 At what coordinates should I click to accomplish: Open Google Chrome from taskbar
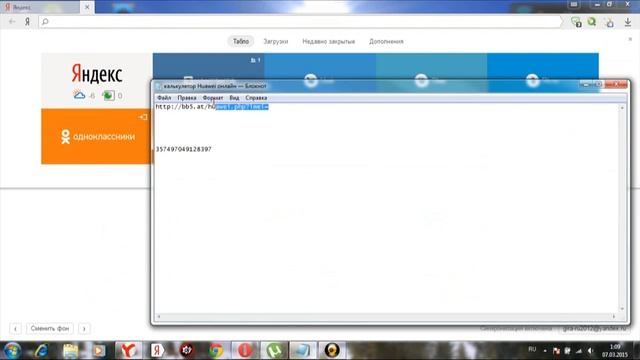[x=216, y=350]
